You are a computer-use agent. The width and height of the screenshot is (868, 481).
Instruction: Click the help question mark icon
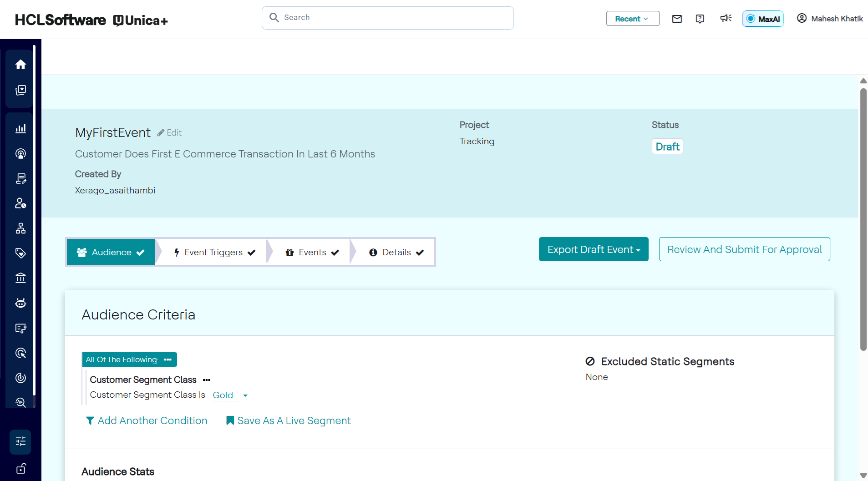[700, 19]
